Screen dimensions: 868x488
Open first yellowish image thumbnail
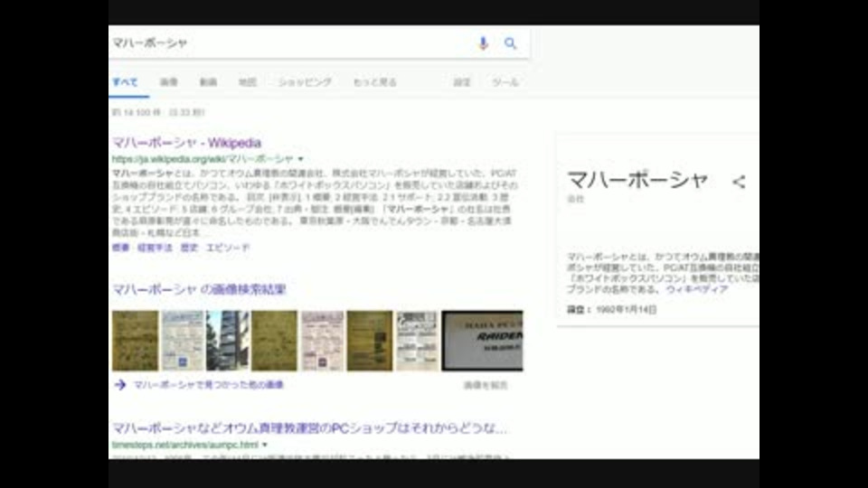[135, 341]
